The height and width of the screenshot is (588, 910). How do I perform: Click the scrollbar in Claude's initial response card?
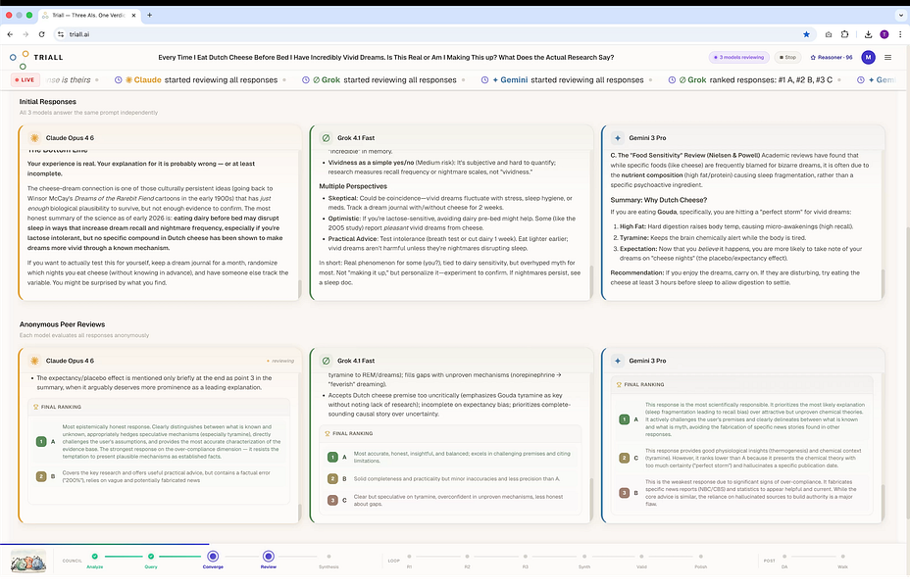(x=299, y=288)
